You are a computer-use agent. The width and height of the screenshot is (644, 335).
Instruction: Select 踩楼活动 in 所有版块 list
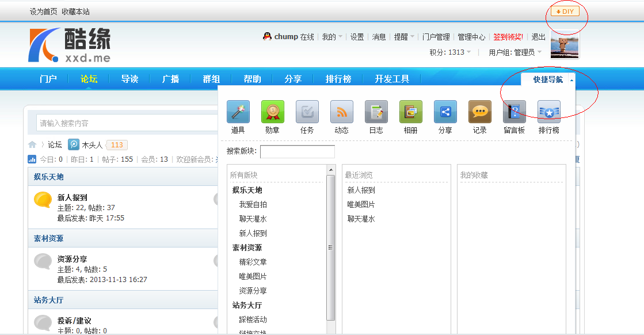pyautogui.click(x=253, y=319)
